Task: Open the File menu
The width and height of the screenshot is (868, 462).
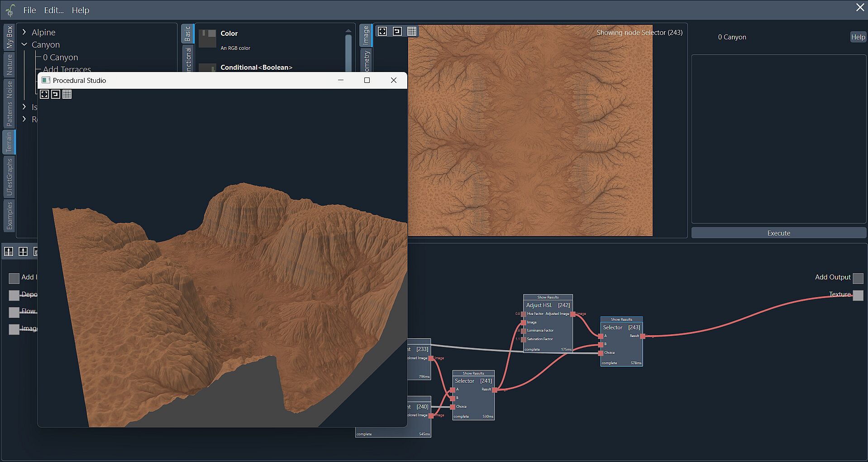Action: pyautogui.click(x=29, y=10)
